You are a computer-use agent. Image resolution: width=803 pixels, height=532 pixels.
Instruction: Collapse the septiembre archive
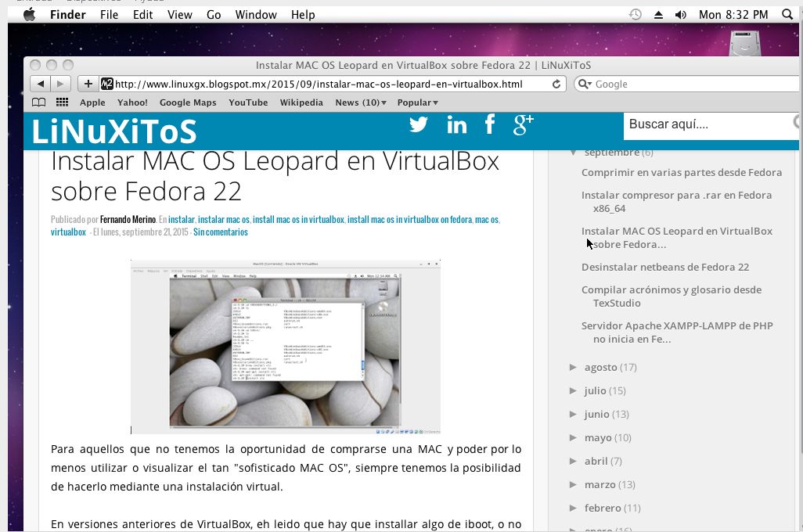pos(573,153)
